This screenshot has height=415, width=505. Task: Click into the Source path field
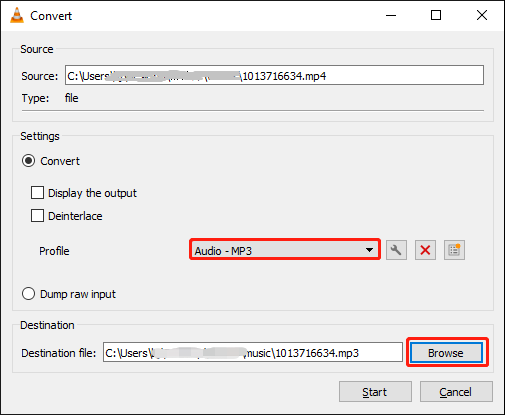click(274, 75)
